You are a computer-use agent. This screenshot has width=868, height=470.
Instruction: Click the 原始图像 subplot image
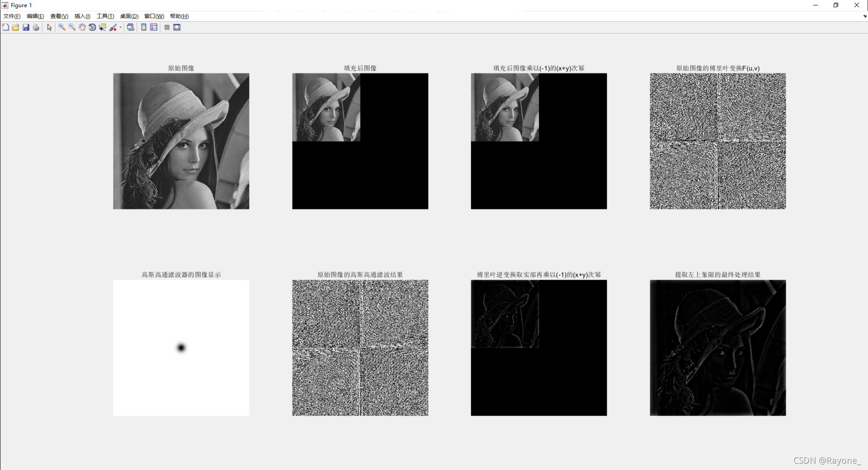pos(181,141)
